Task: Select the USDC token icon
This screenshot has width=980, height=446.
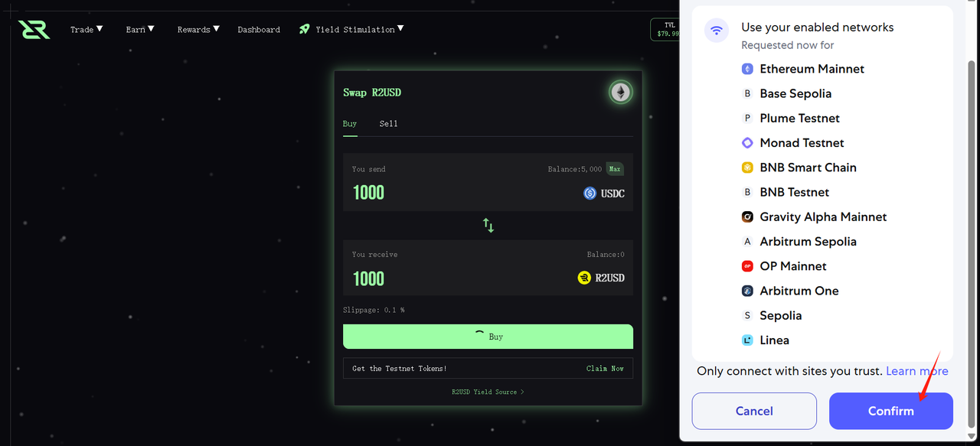Action: 590,194
